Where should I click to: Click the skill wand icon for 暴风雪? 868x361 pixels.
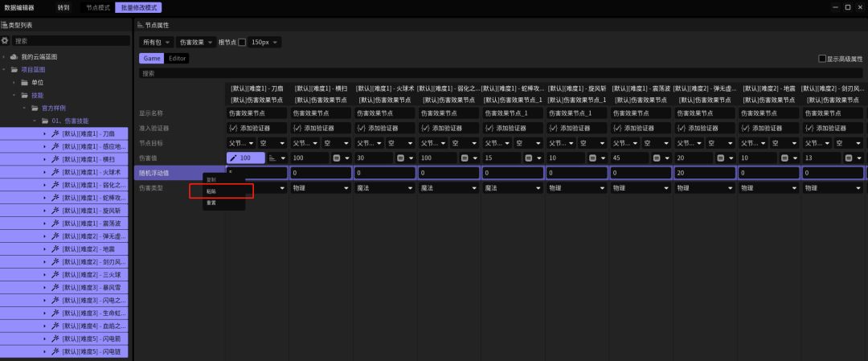coord(55,287)
